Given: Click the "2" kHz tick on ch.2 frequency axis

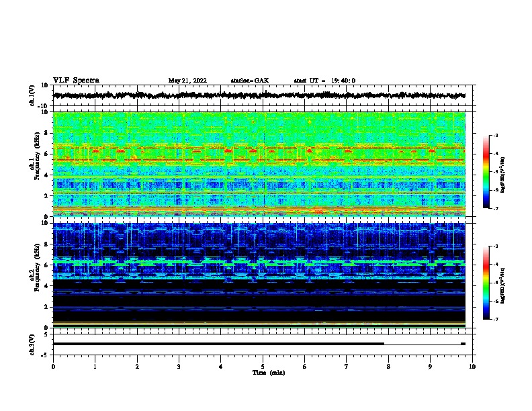Looking at the screenshot, I should point(46,307).
